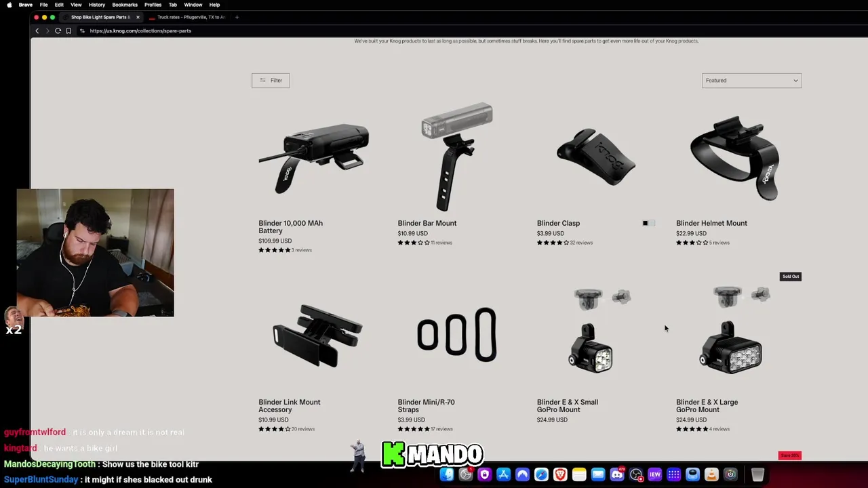Image resolution: width=868 pixels, height=488 pixels.
Task: Click the Brave browser Dock icon
Action: (560, 474)
